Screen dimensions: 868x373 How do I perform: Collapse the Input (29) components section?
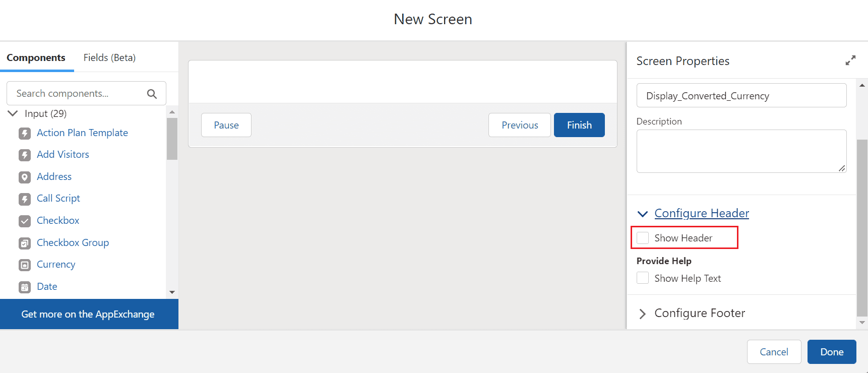coord(13,113)
